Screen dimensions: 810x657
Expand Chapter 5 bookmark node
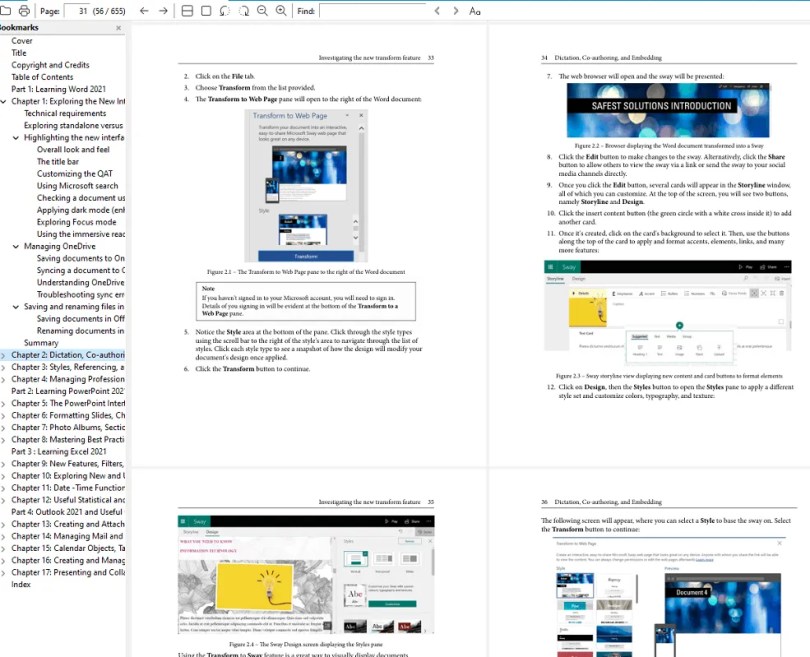click(4, 403)
